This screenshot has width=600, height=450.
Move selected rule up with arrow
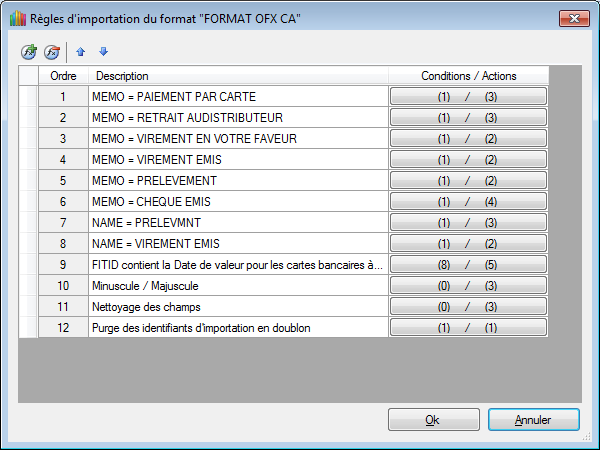click(82, 51)
